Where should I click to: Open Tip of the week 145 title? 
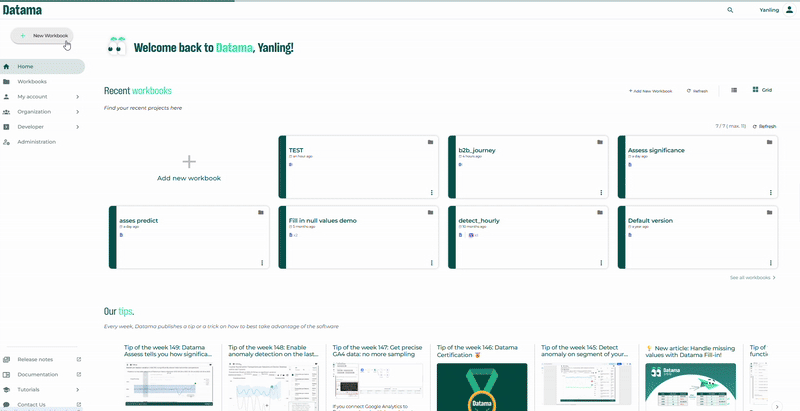pos(587,351)
